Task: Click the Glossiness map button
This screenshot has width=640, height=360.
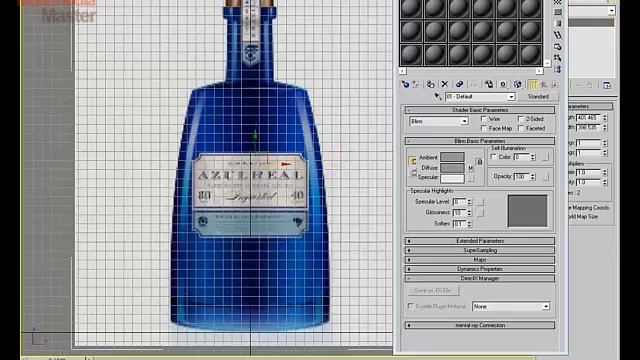Action: (480, 213)
